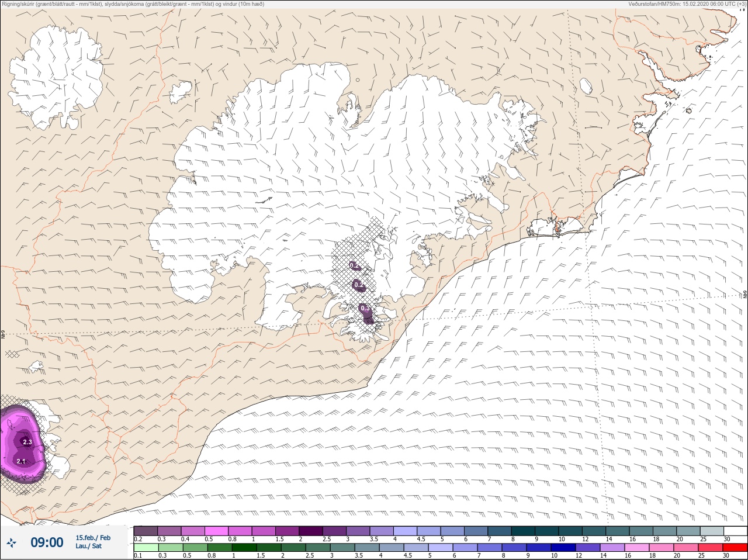Image resolution: width=748 pixels, height=560 pixels.
Task: Click the '0.1' number in the lower legend scale
Action: click(138, 555)
